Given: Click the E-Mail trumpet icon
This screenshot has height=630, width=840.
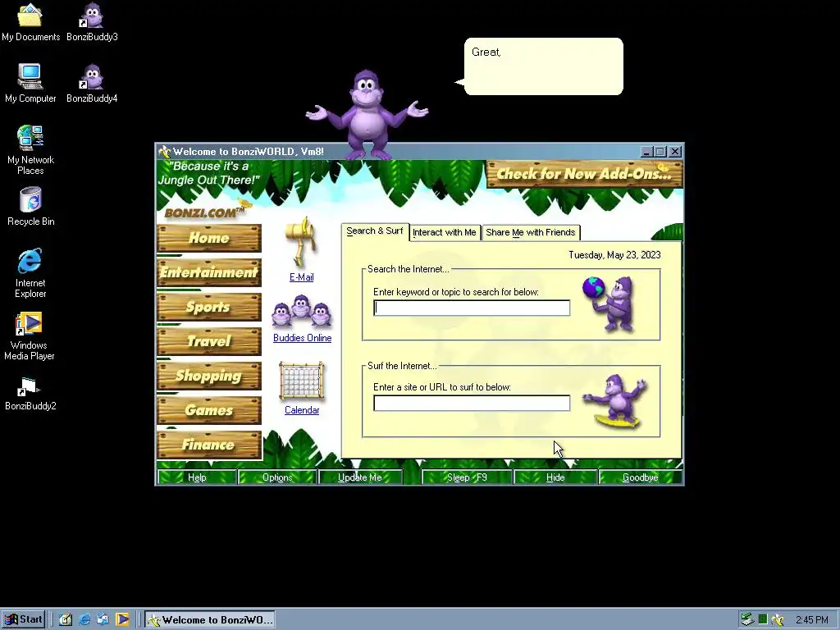Looking at the screenshot, I should click(302, 242).
